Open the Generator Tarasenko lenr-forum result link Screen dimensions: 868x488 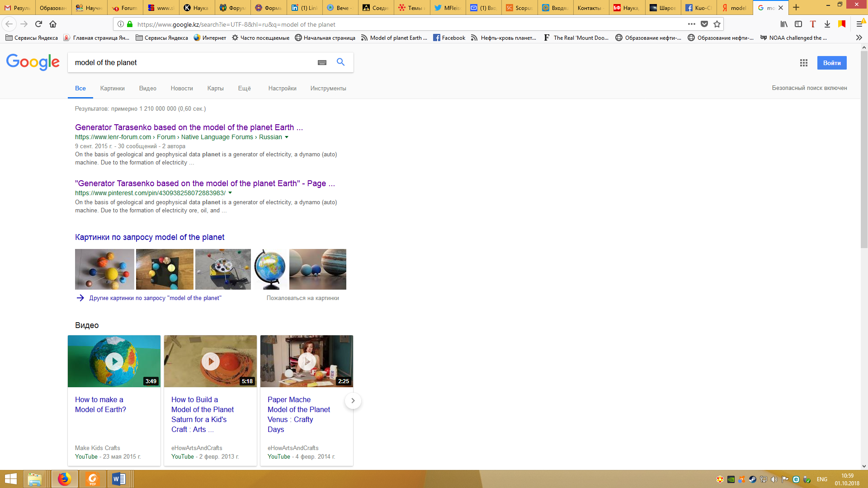tap(189, 127)
